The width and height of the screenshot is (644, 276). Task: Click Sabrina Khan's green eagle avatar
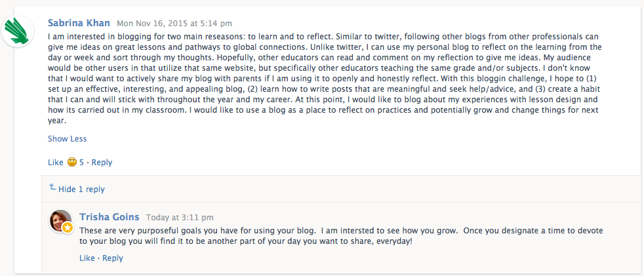(18, 30)
